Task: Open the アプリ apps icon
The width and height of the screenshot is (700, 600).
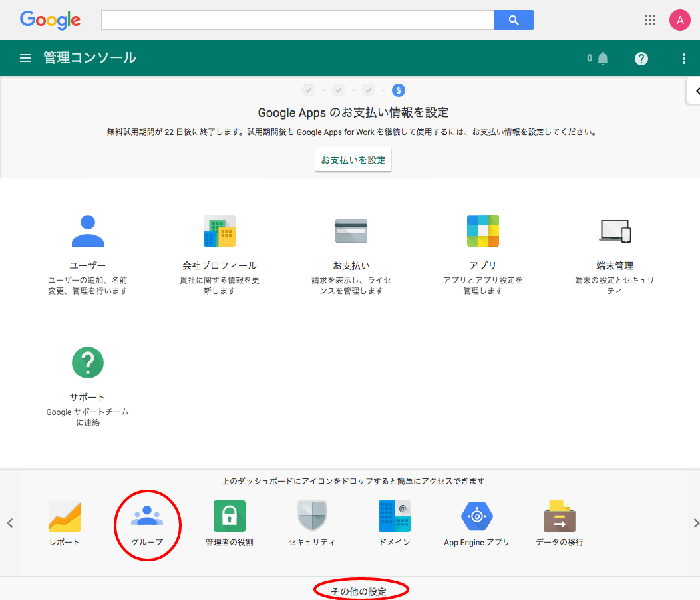Action: tap(483, 231)
